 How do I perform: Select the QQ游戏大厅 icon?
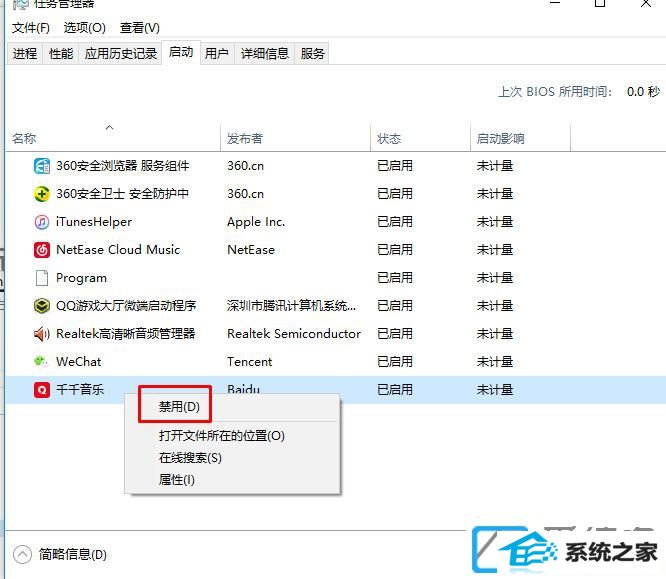42,305
